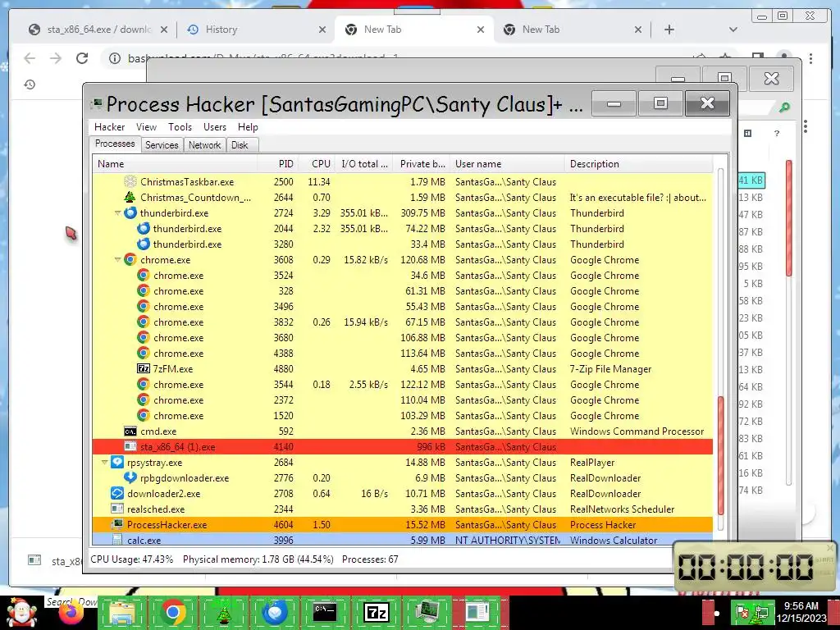Sort by the I/O total column header
Image resolution: width=840 pixels, height=630 pixels.
coord(364,164)
